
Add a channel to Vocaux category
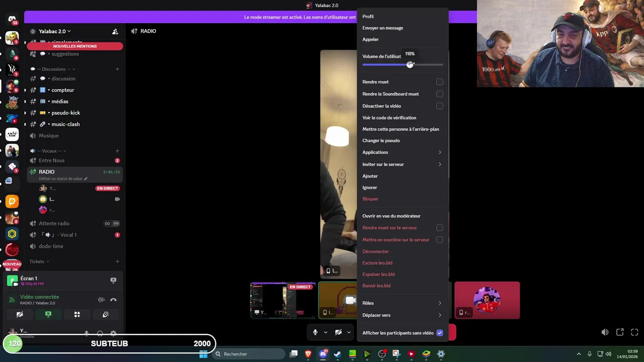click(117, 151)
